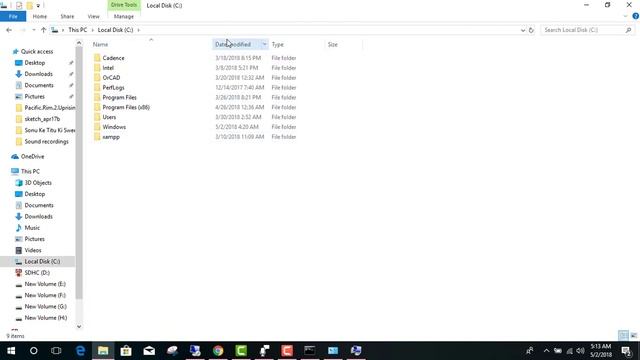Show hidden tray icons chevron

click(546, 351)
